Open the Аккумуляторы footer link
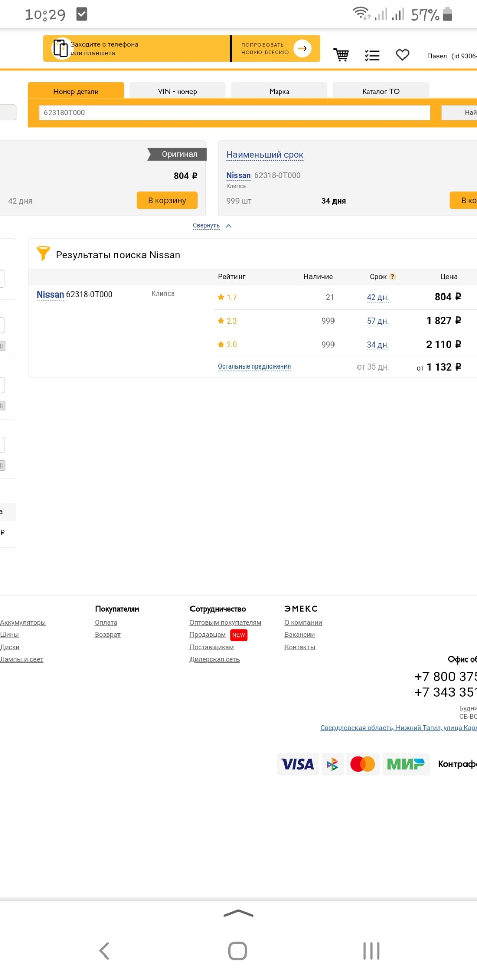 [23, 622]
